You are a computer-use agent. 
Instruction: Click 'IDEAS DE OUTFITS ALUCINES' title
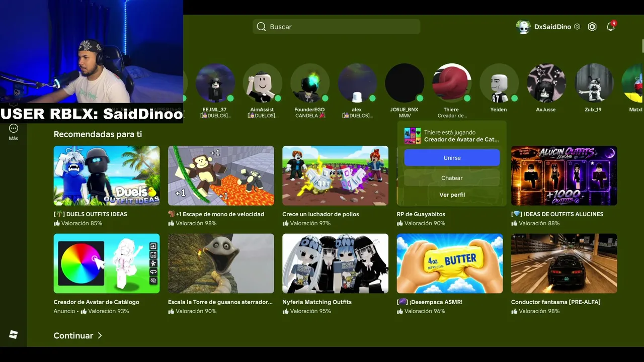click(x=557, y=214)
